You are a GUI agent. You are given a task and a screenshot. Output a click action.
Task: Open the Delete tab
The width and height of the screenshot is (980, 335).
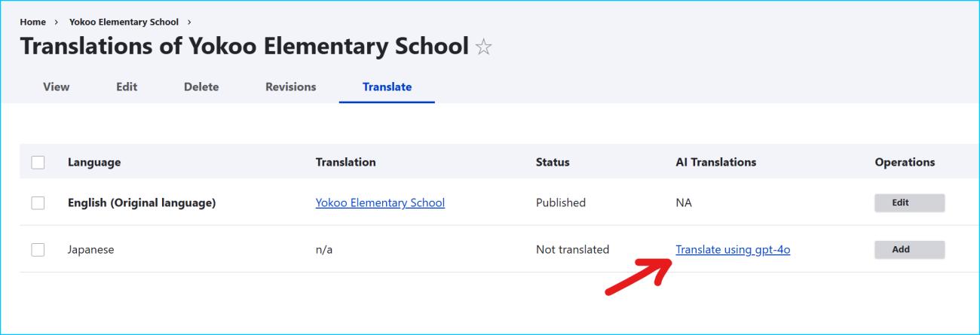pyautogui.click(x=201, y=87)
